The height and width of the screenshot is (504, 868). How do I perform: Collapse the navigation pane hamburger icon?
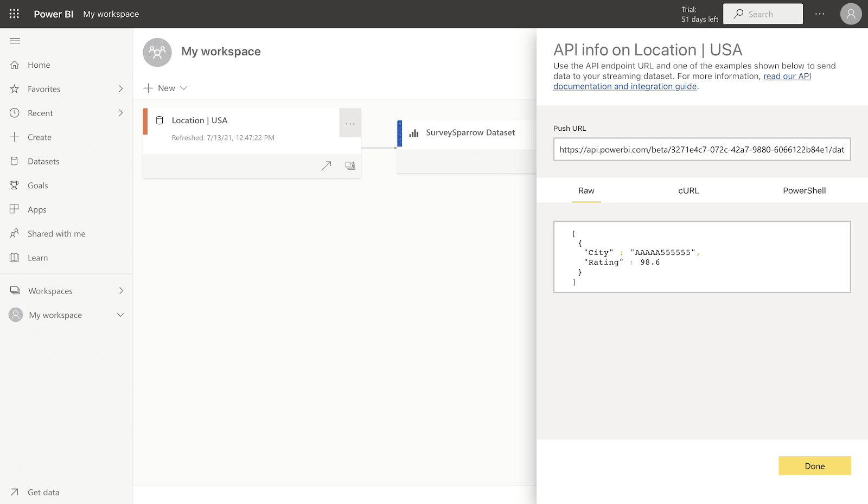[15, 41]
